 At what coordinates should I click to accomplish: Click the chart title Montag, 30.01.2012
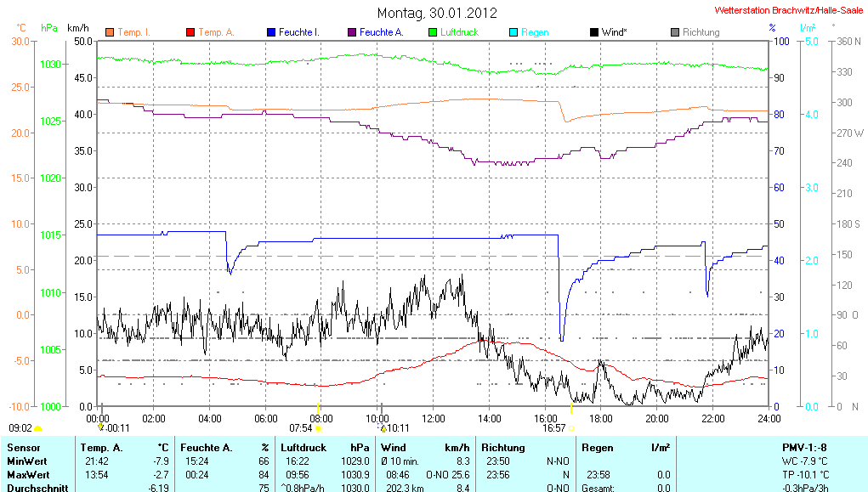tap(437, 14)
